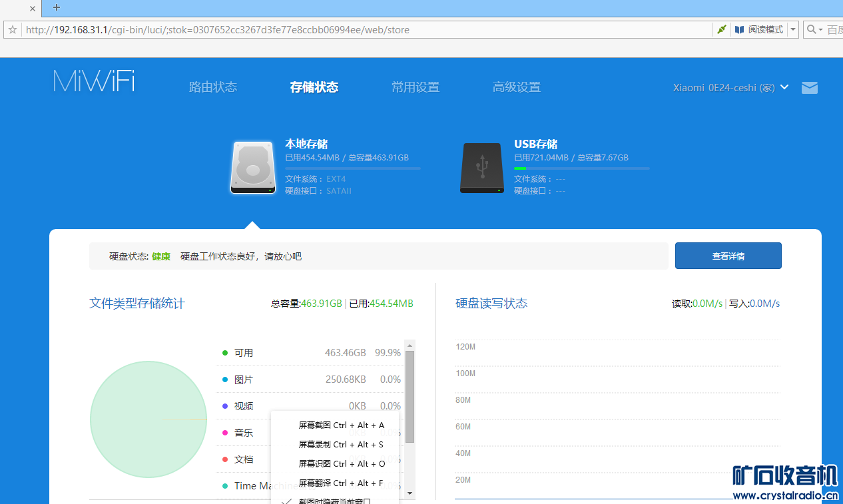This screenshot has width=843, height=504.
Task: Click the USB storage usage bar
Action: 582,168
